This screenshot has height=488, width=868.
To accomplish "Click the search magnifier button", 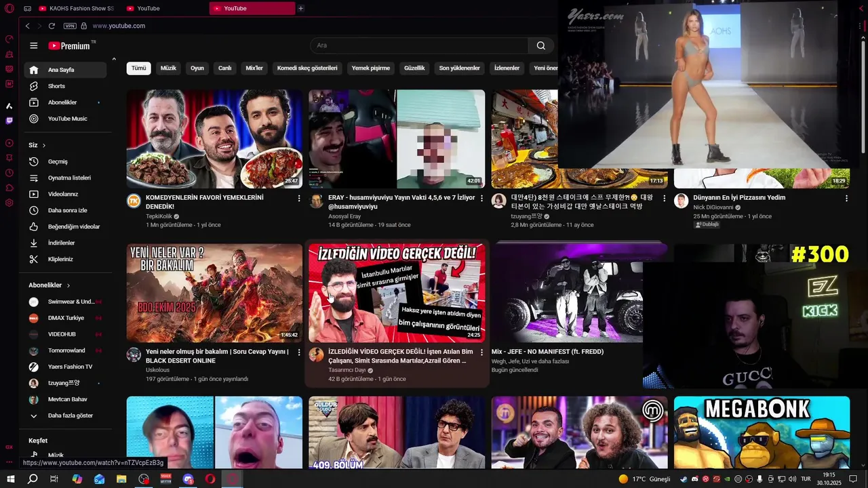I will [540, 45].
